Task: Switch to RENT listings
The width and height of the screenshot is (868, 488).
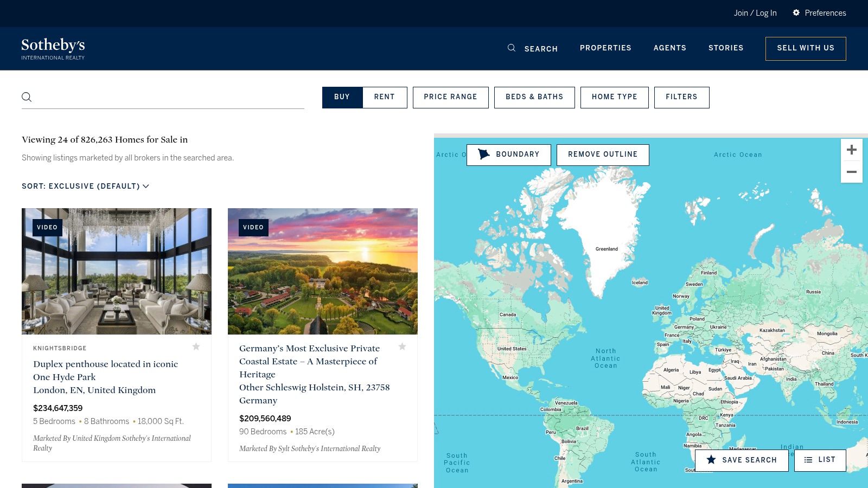Action: 385,98
